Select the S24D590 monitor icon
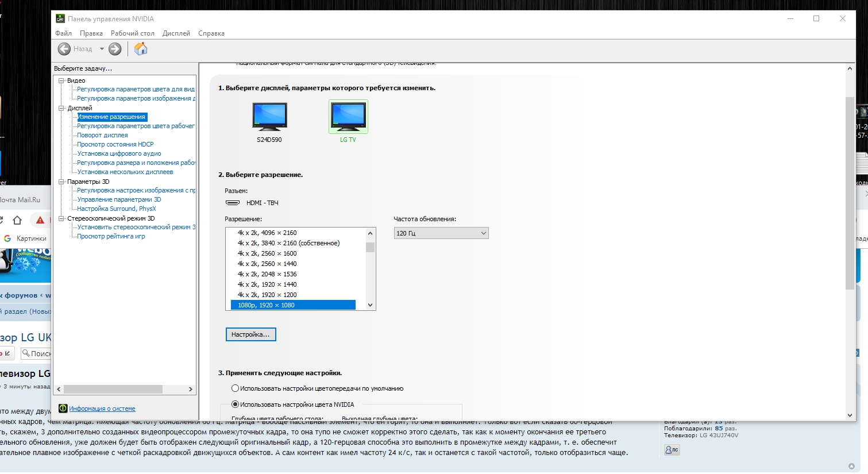This screenshot has height=474, width=868. [x=269, y=117]
